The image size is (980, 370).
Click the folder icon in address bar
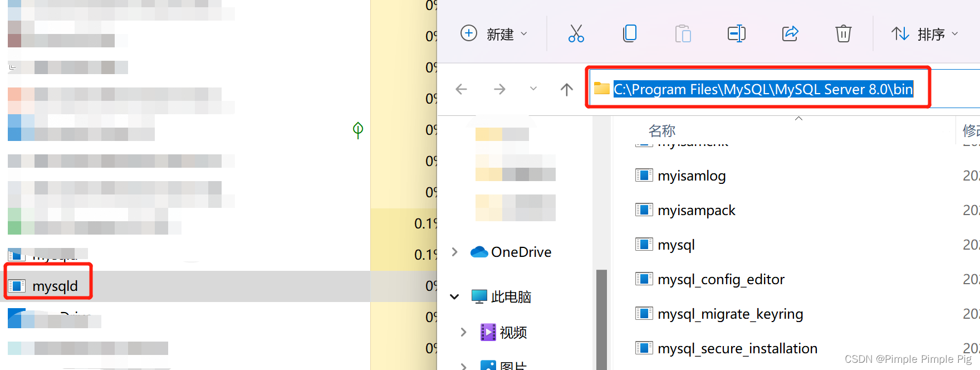(x=602, y=88)
